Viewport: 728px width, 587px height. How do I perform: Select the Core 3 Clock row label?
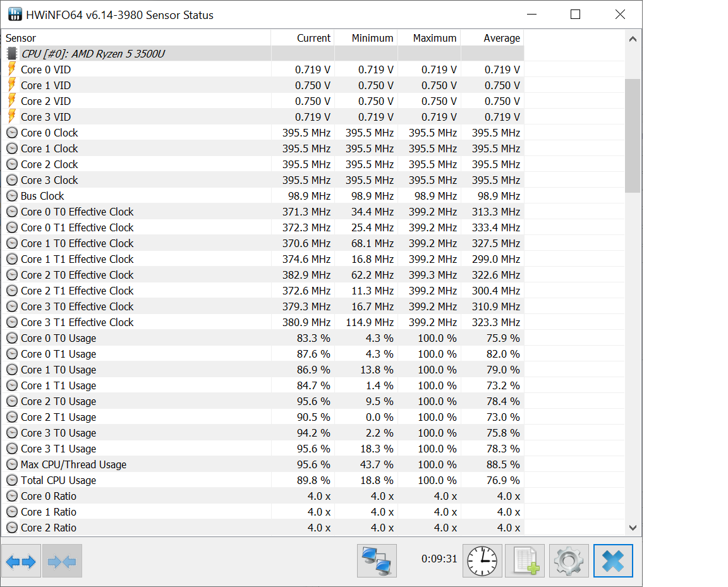pos(49,180)
